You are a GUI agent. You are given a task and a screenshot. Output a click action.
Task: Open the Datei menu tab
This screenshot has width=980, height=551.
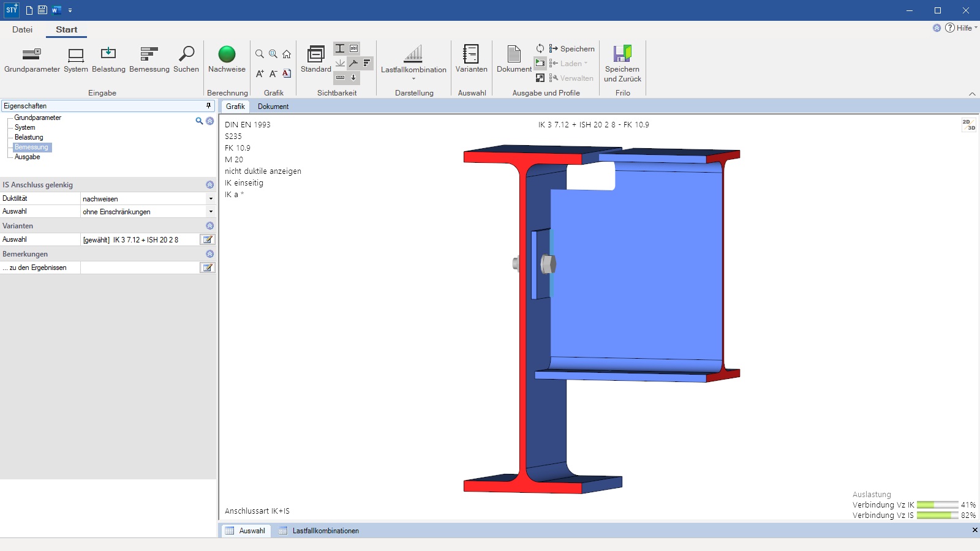pos(23,29)
